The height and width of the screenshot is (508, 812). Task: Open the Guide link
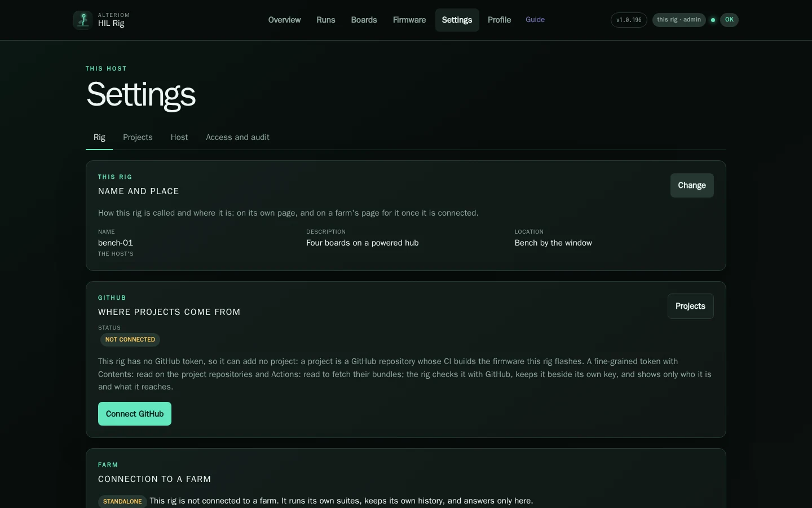[535, 20]
